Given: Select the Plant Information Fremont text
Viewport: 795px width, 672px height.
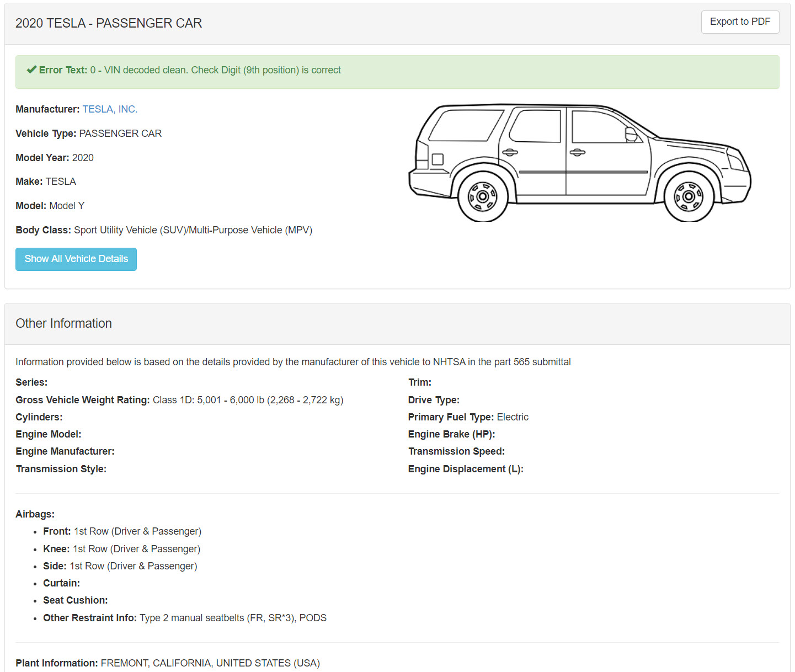Looking at the screenshot, I should point(210,663).
